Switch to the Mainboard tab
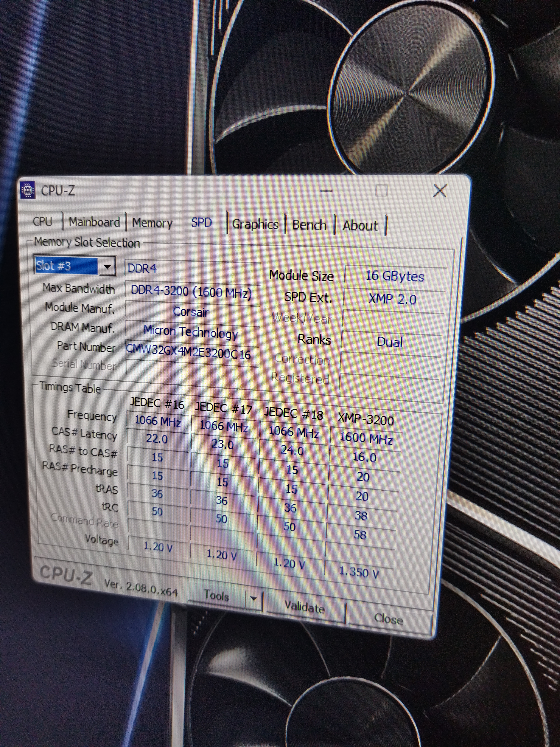 (94, 222)
